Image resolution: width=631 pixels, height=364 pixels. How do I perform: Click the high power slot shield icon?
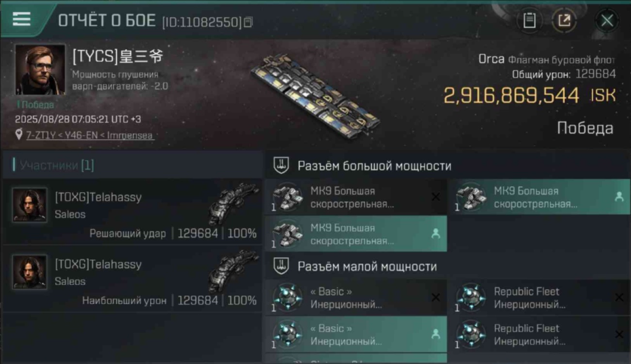click(281, 165)
